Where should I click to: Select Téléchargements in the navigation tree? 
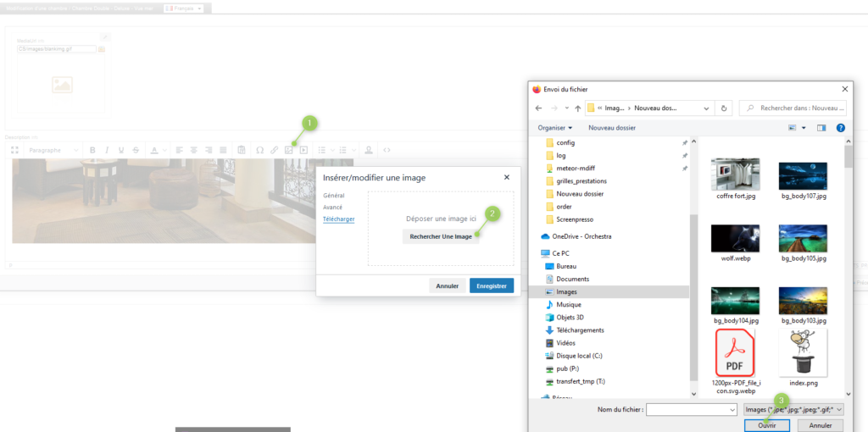click(580, 330)
